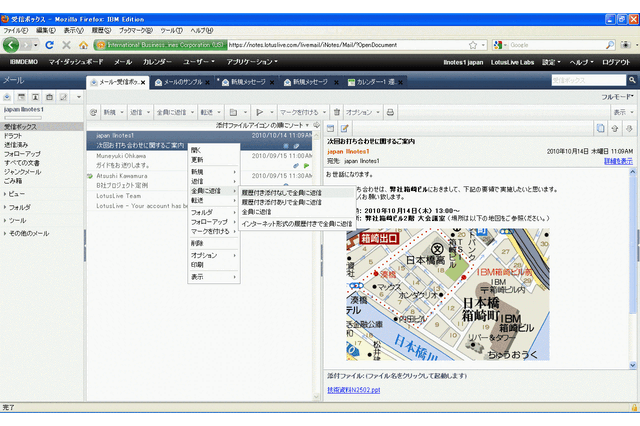
Task: Open the to-do briefcase icon in sidebar
Action: (x=49, y=97)
